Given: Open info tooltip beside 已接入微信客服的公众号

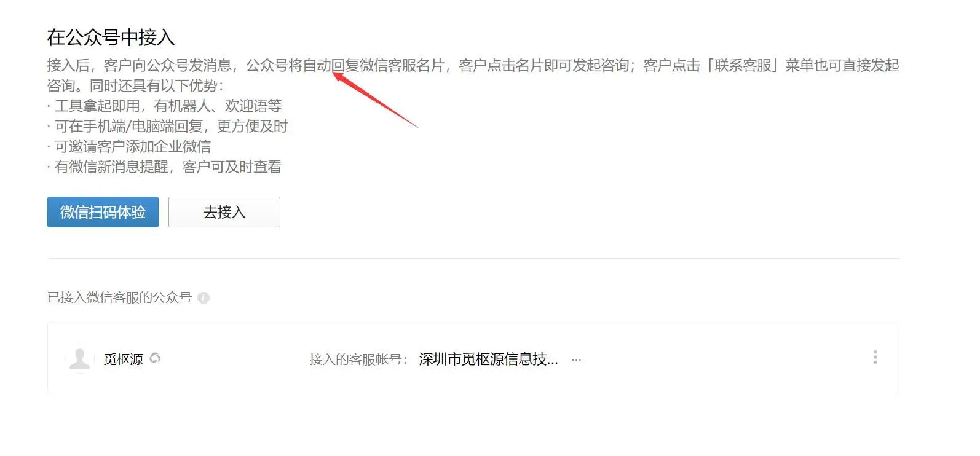Looking at the screenshot, I should [x=204, y=298].
